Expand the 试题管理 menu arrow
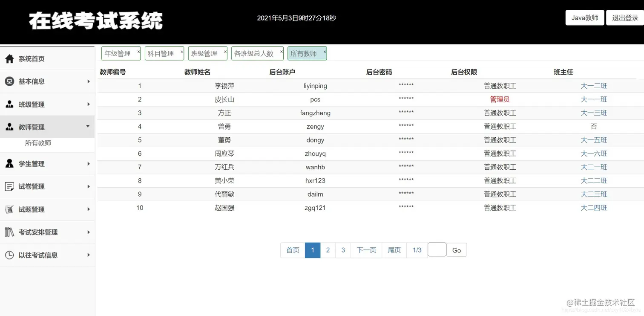 coord(89,209)
